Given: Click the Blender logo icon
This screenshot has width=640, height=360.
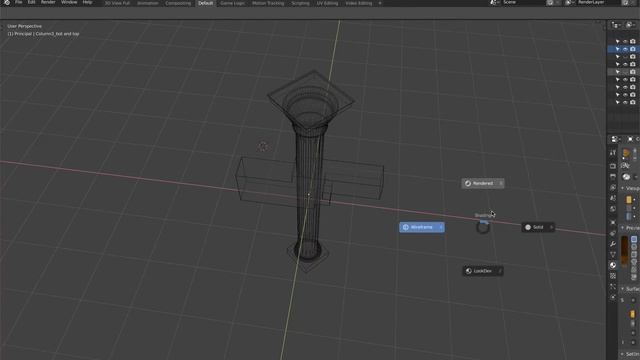Looking at the screenshot, I should [x=7, y=2].
